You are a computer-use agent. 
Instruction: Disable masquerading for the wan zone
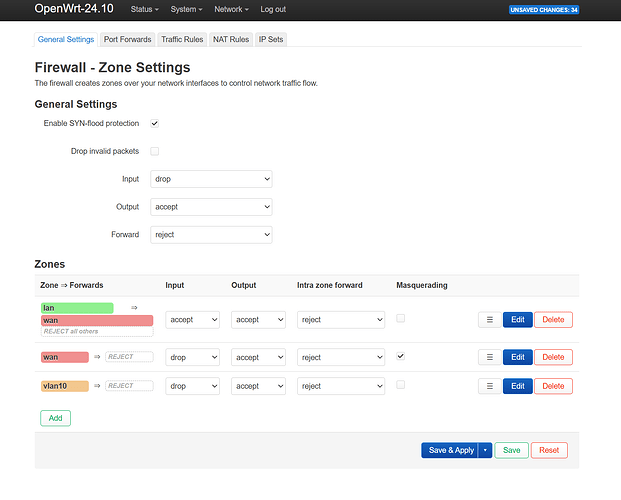pos(401,356)
